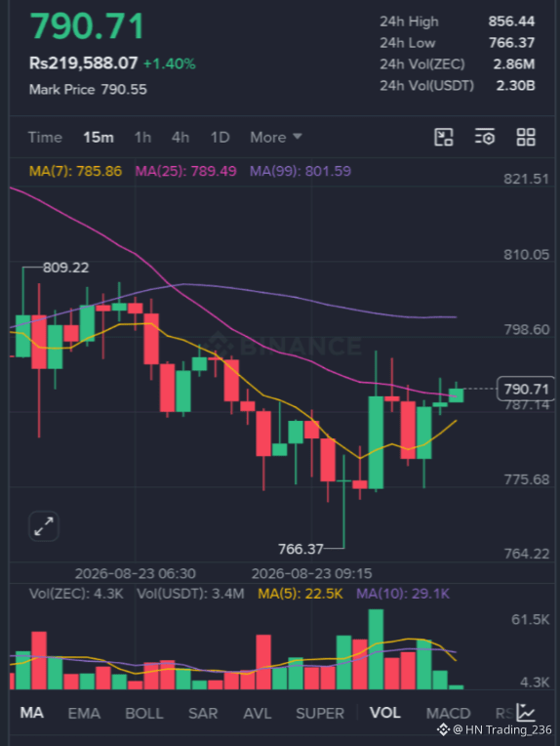Click the 24h Vol(USDT) value 2.30B

[x=516, y=86]
